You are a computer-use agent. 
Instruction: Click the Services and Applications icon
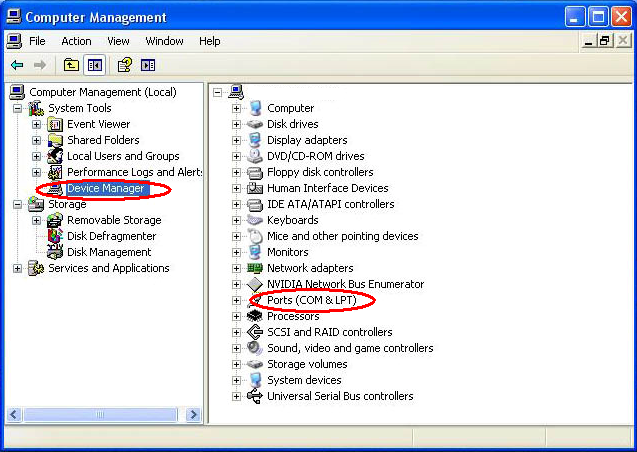(36, 268)
